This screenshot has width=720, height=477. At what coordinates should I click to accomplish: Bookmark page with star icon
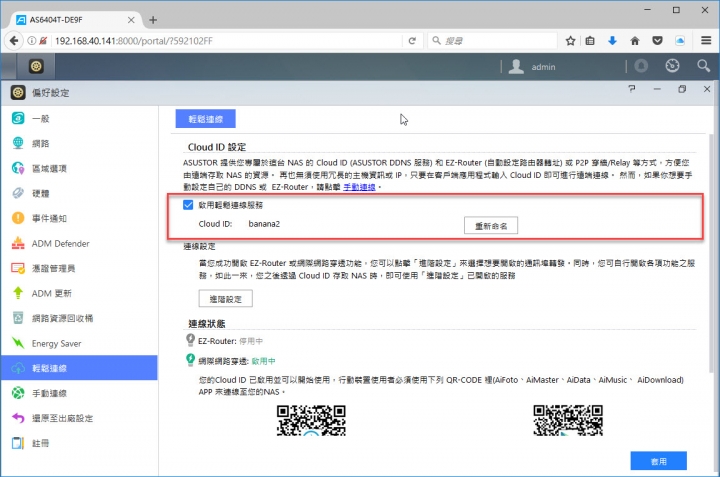pyautogui.click(x=570, y=41)
